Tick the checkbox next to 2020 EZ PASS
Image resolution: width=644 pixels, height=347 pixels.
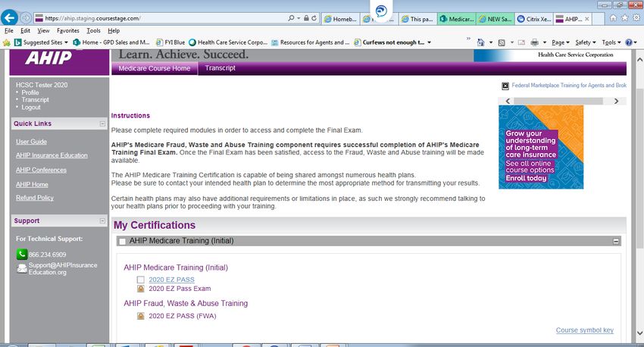pyautogui.click(x=140, y=280)
